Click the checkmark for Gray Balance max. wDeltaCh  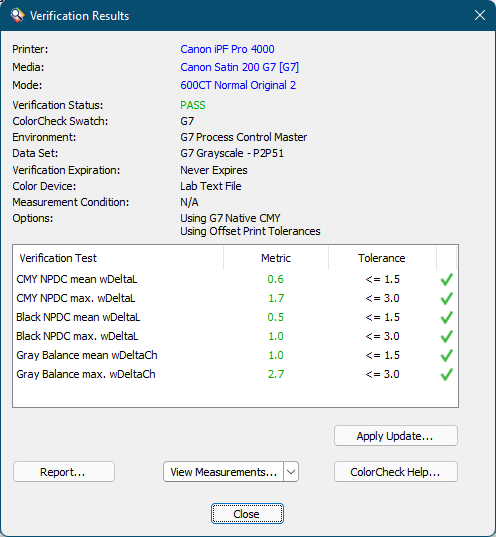(446, 374)
